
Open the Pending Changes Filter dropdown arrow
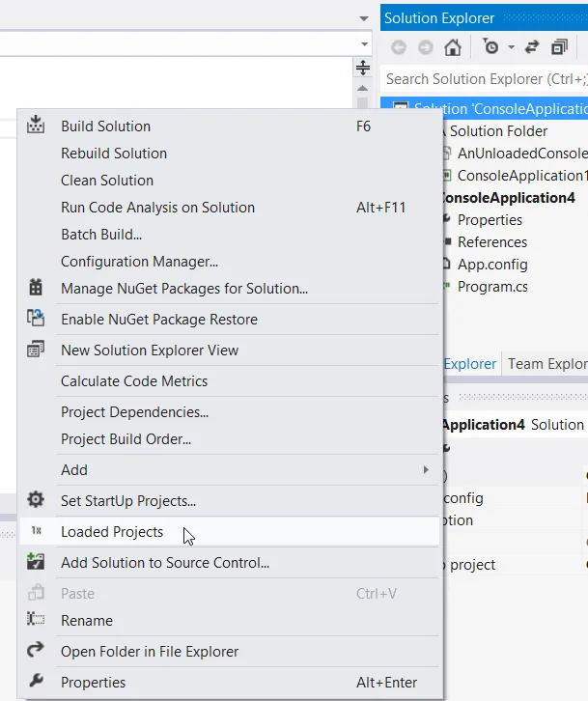point(511,47)
